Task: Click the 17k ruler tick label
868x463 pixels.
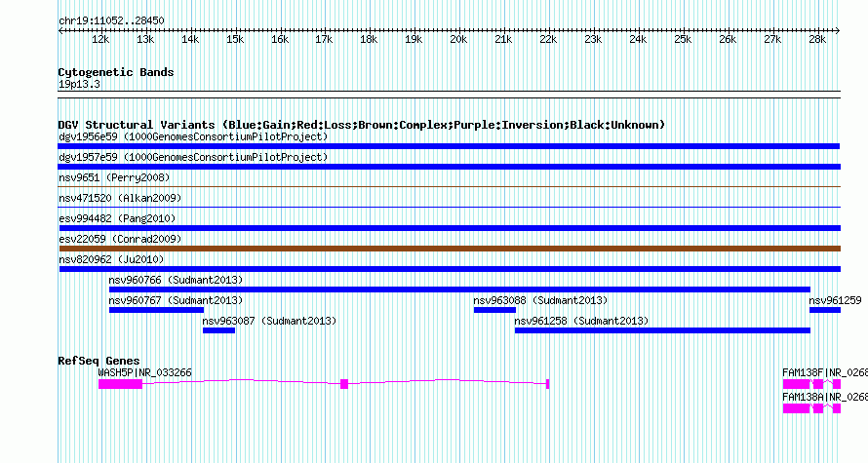Action: (x=325, y=40)
